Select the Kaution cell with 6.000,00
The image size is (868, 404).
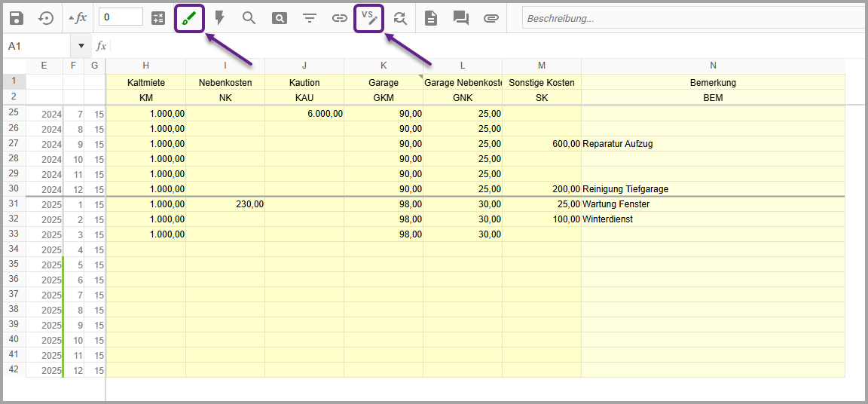304,114
